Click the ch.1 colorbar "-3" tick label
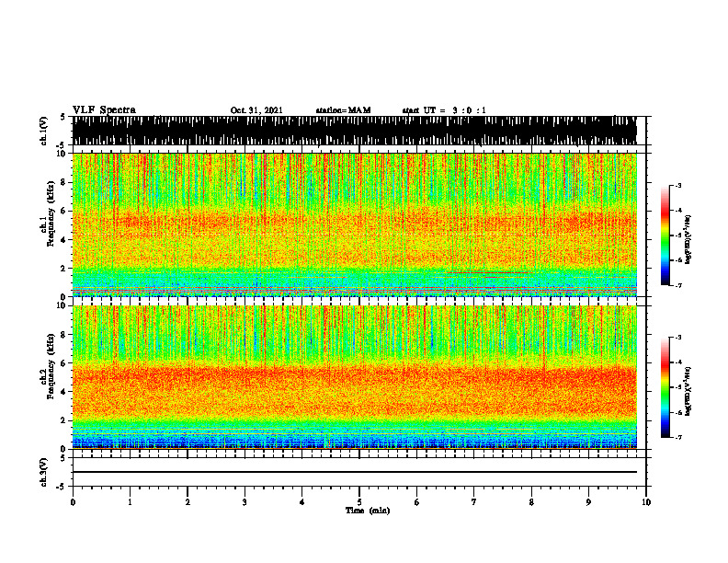This screenshot has width=728, height=563. coord(678,185)
